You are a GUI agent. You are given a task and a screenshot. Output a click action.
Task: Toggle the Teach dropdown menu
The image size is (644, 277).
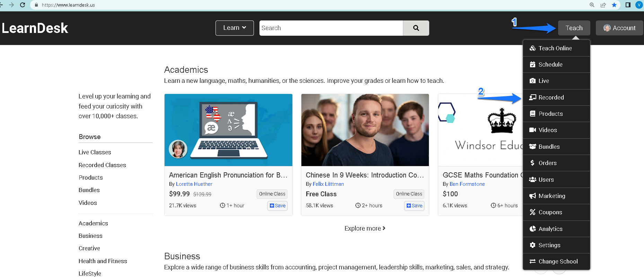[x=574, y=28]
